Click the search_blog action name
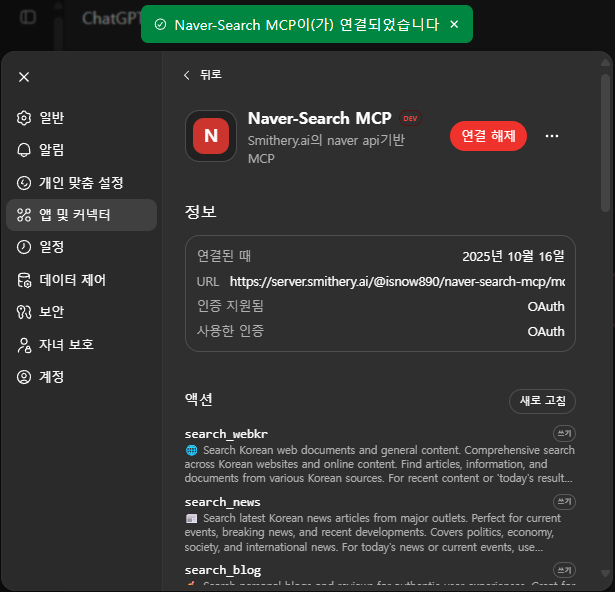Image resolution: width=615 pixels, height=592 pixels. [223, 570]
